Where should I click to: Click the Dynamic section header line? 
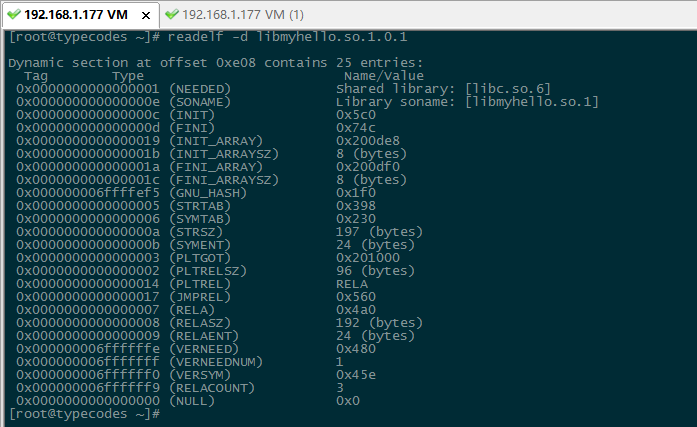pos(215,63)
